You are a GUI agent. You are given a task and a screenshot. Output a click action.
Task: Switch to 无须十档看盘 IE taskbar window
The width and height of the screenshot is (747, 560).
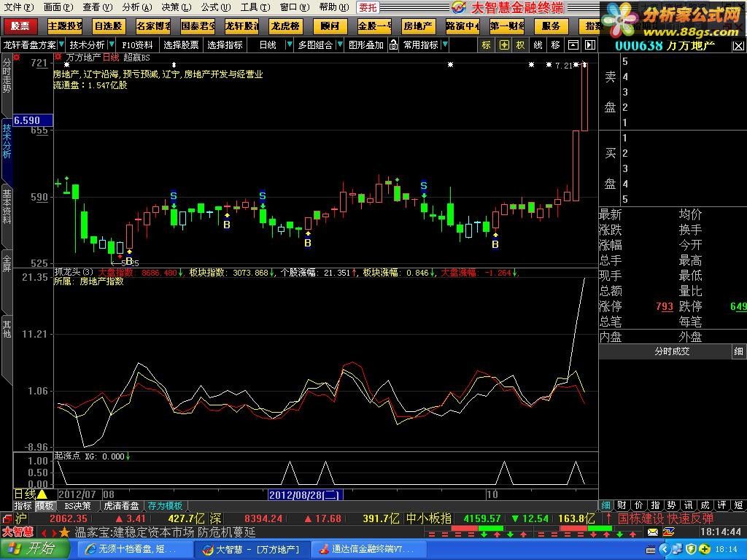click(134, 549)
